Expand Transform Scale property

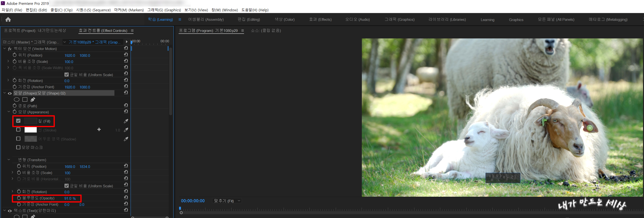tap(13, 173)
